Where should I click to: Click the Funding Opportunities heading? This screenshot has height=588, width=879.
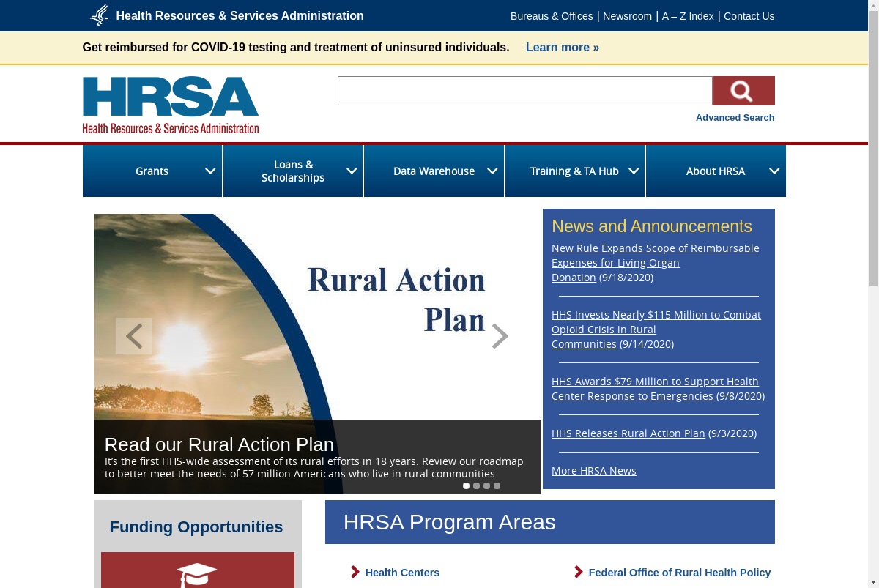196,526
